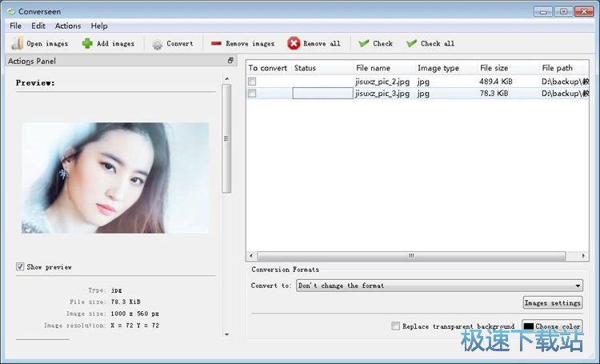The height and width of the screenshot is (364, 600).
Task: Click the black Choose color swatch
Action: pos(529,326)
